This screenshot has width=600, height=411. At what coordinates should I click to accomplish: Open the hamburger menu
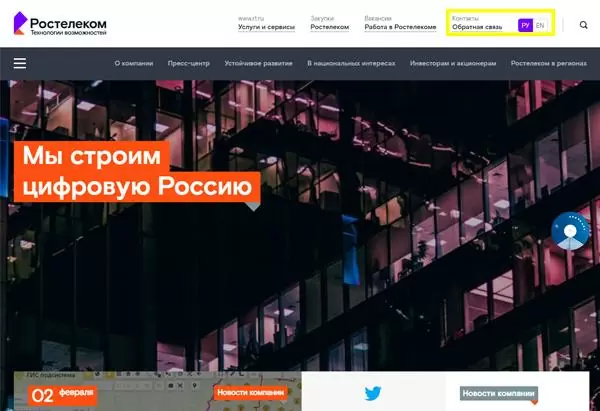tap(20, 63)
